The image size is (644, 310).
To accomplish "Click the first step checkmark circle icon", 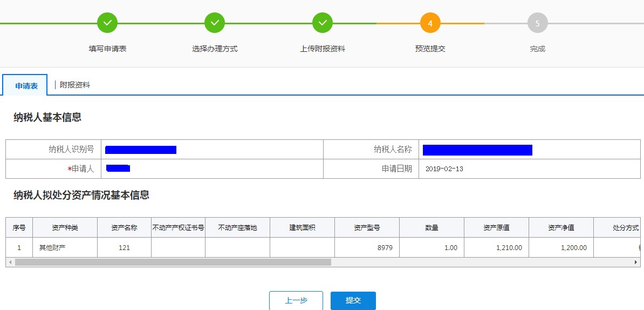I will point(107,23).
